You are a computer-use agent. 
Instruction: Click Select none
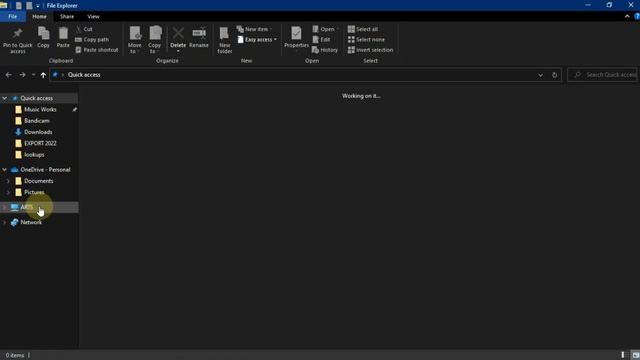[366, 40]
